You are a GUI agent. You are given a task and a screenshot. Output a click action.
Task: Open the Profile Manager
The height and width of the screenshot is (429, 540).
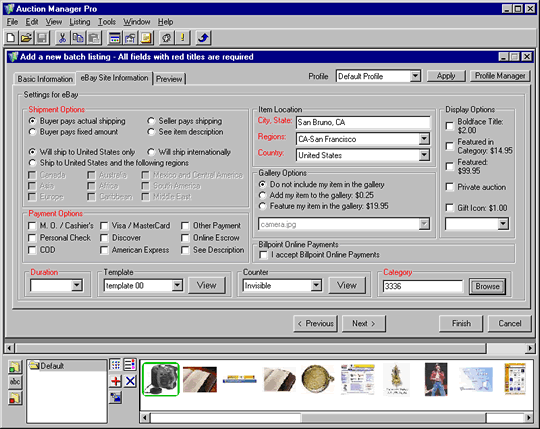pos(500,76)
